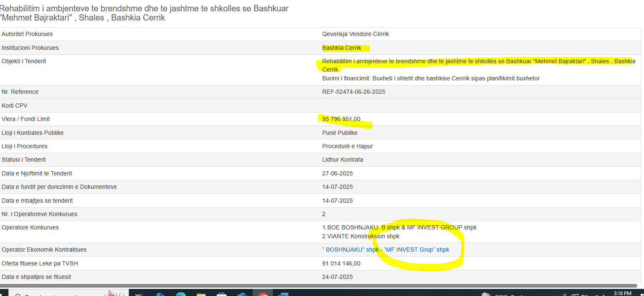Screen dimensions: 644x296
Task: Open the BOSHNJAKU shpk - MF INVEST Grup link
Action: (385, 250)
